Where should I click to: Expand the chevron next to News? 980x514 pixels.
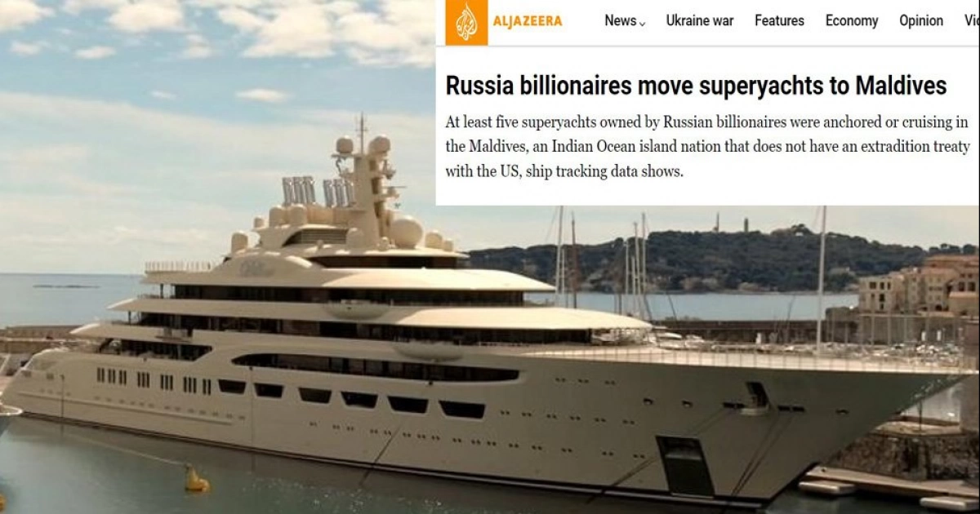(x=642, y=24)
